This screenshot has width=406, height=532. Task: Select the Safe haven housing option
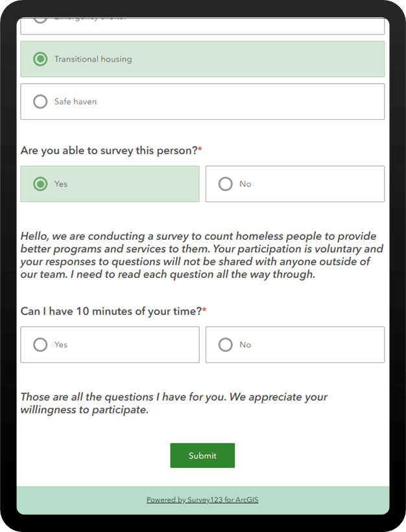(202, 101)
